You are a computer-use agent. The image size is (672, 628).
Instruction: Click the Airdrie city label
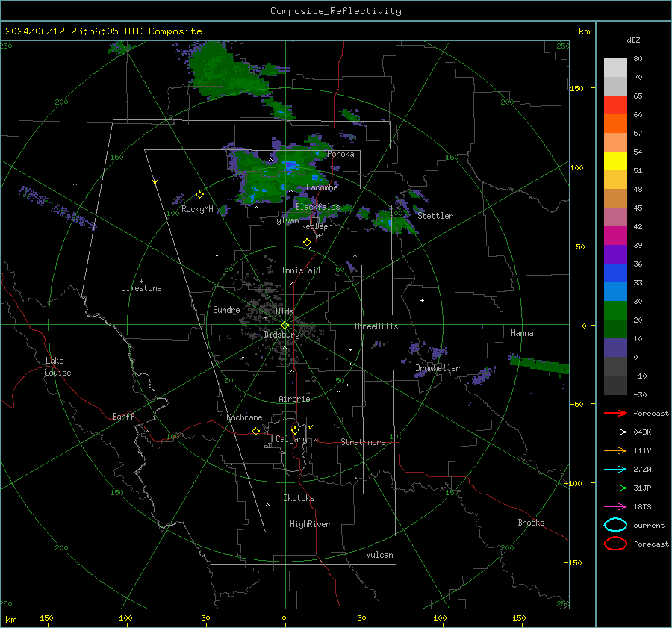(x=294, y=399)
